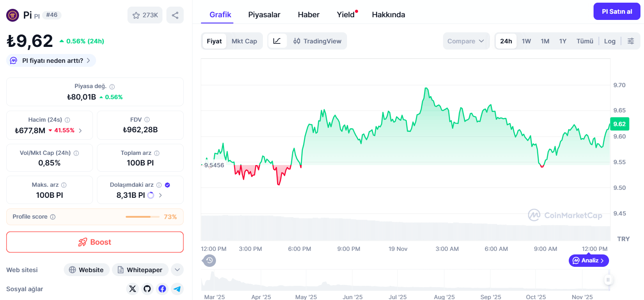Open the Compare dropdown

coord(467,41)
